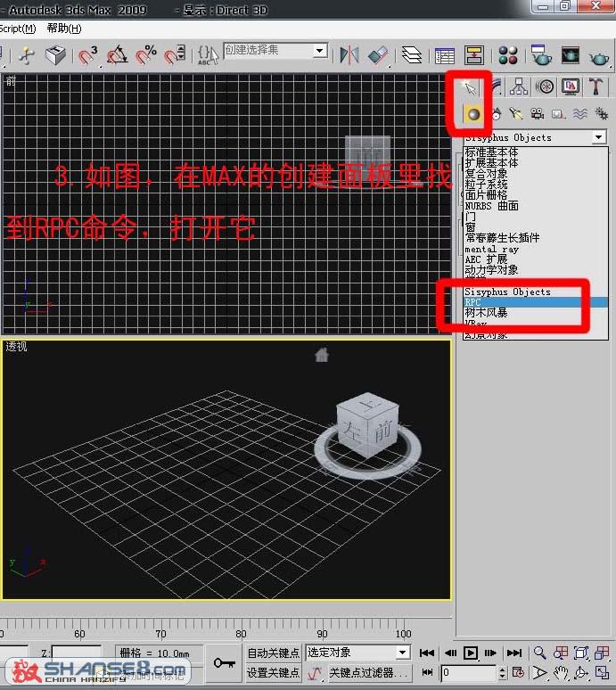
Task: Switch to the Display panel tab
Action: pos(571,86)
